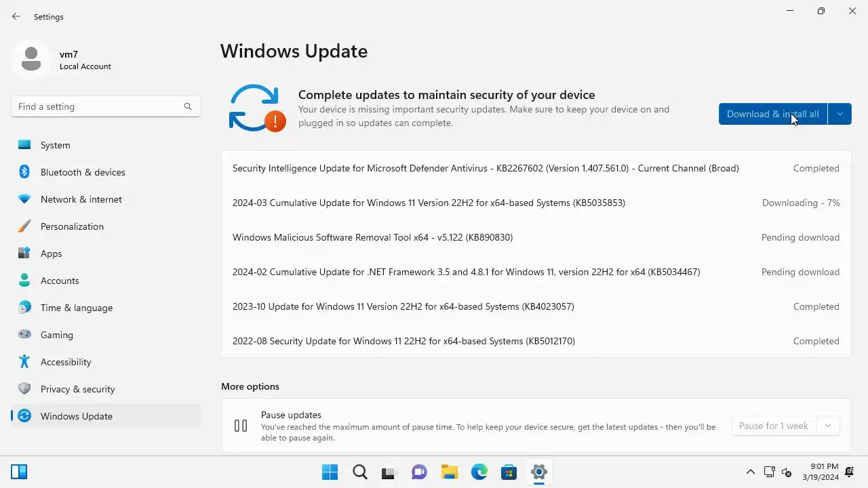This screenshot has width=868, height=488.
Task: Select Personalization in the sidebar
Action: click(x=106, y=226)
